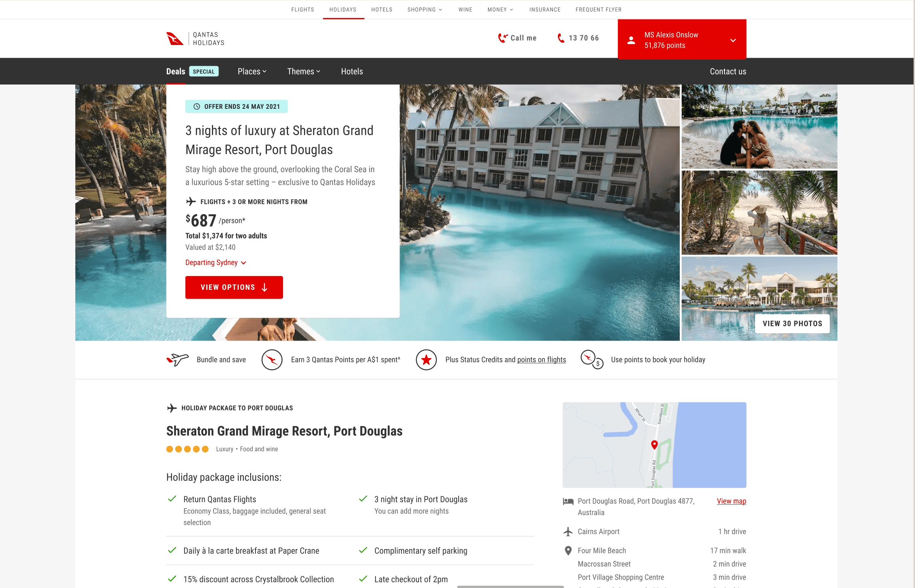Image resolution: width=915 pixels, height=588 pixels.
Task: Click the Status Credits star icon
Action: click(x=426, y=360)
